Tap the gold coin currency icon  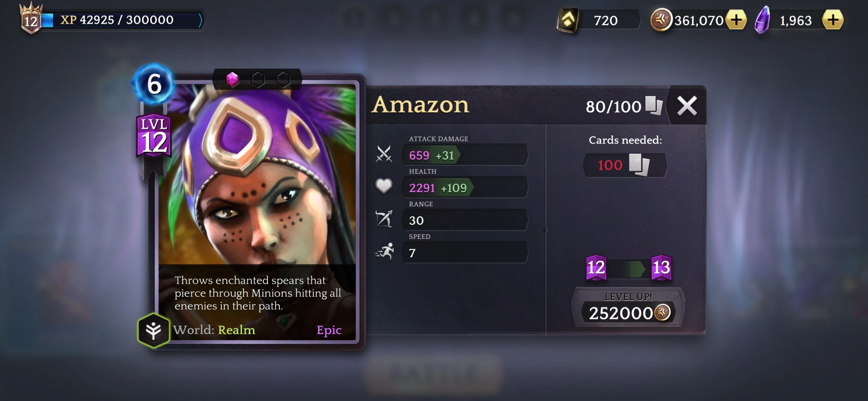[661, 20]
